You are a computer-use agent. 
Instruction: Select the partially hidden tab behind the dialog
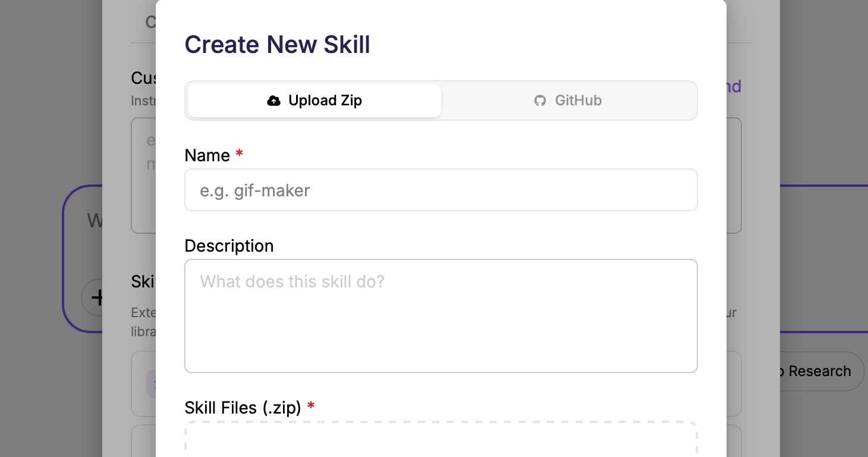click(x=150, y=23)
